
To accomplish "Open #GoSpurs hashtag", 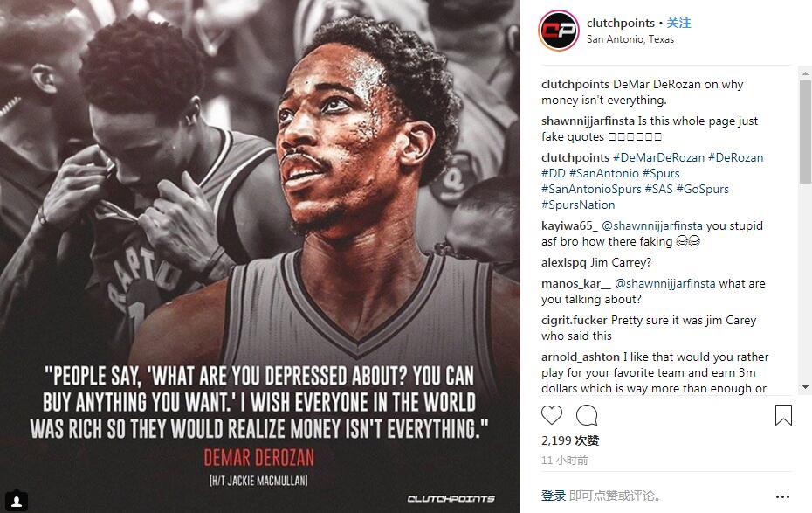I will point(703,189).
